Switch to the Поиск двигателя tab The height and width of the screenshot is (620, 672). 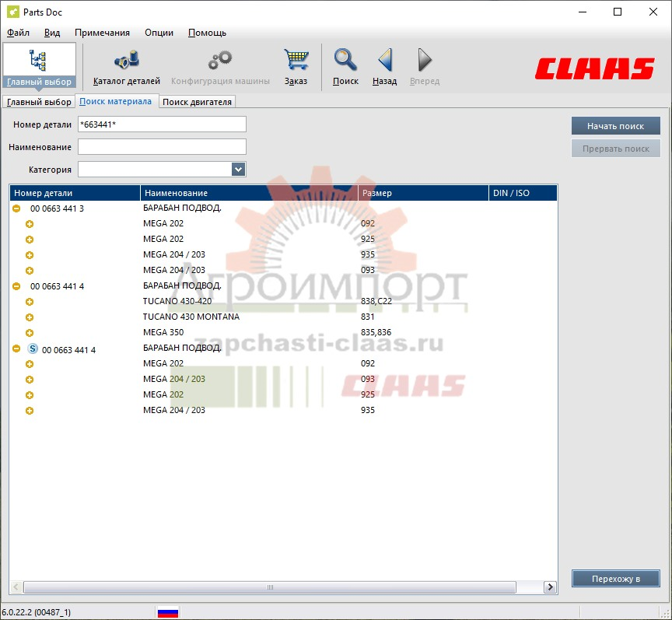197,102
